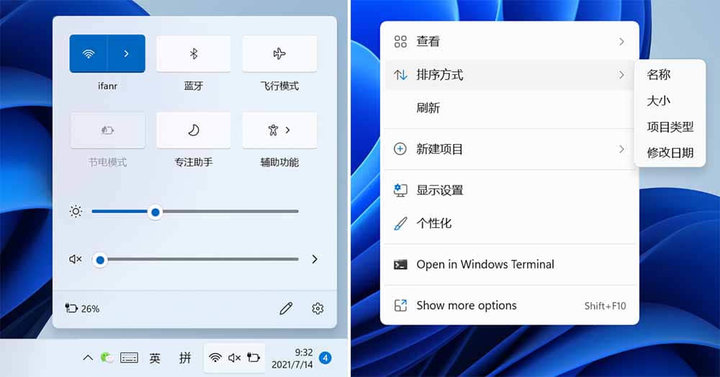Image resolution: width=720 pixels, height=377 pixels.
Task: Open 个性化 (Personalize) menu item
Action: click(x=510, y=224)
